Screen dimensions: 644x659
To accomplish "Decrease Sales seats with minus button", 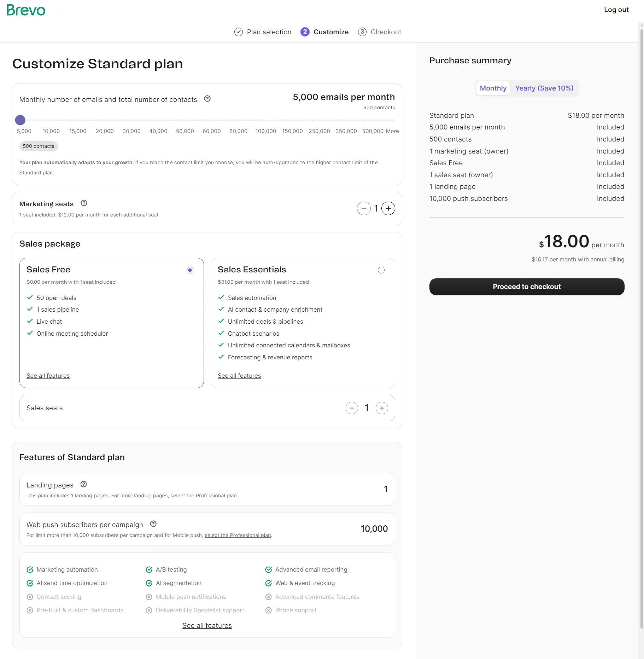I will 352,408.
